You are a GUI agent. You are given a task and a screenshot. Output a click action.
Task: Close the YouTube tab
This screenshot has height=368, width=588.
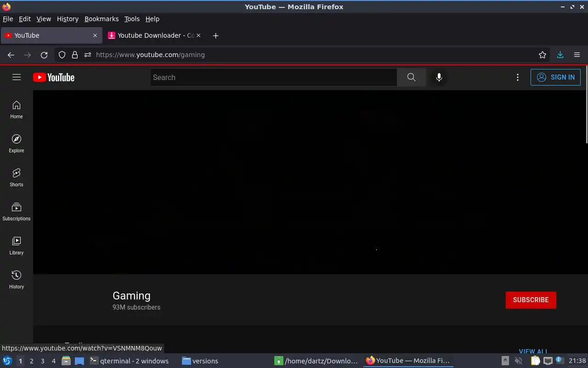click(95, 35)
